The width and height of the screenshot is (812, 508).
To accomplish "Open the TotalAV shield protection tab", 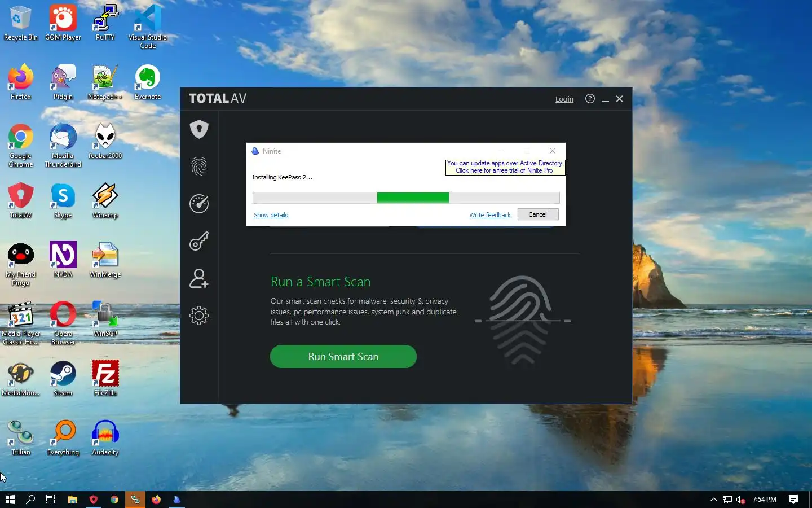I will [x=199, y=129].
